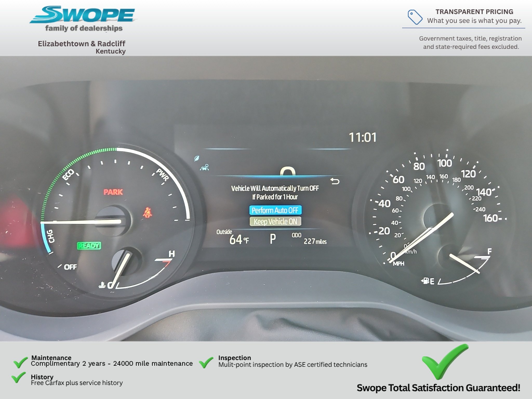Click the large Satisfaction Guaranteed checkmark

pos(445,362)
